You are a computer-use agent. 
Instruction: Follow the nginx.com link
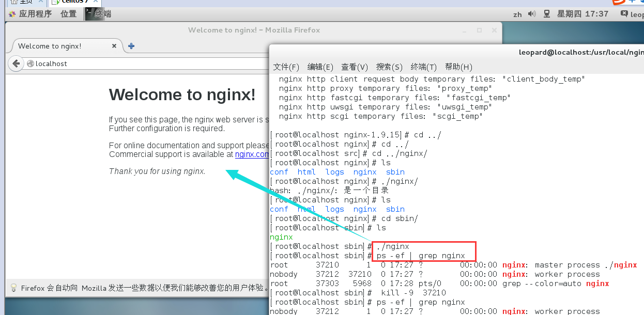coord(252,154)
